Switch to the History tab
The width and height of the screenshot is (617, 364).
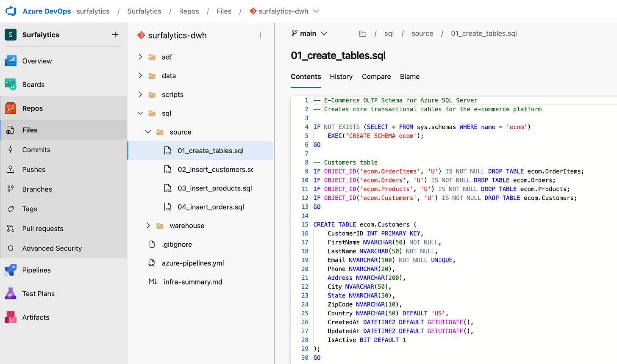[341, 77]
